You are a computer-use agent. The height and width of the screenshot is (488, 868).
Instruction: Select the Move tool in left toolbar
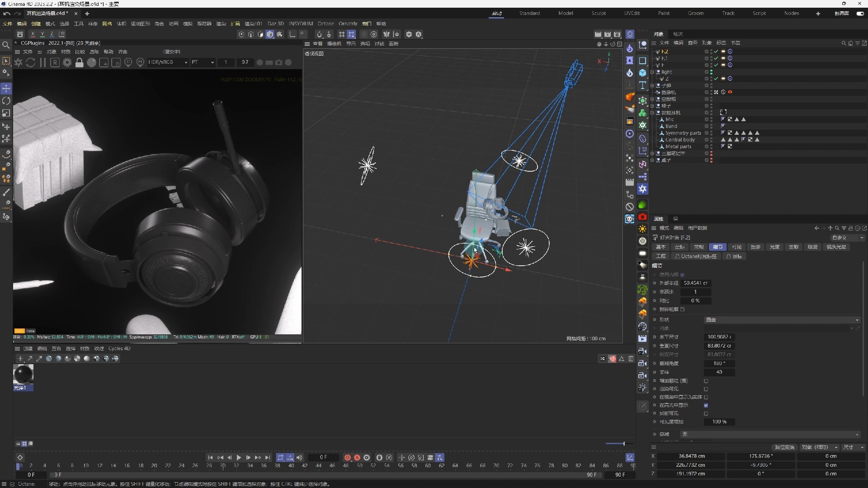(6, 88)
